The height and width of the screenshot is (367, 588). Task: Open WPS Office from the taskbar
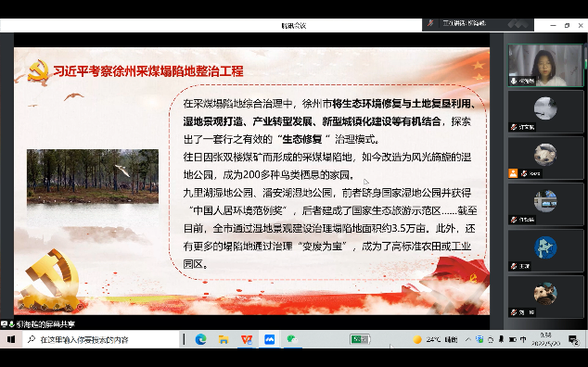coord(247,339)
